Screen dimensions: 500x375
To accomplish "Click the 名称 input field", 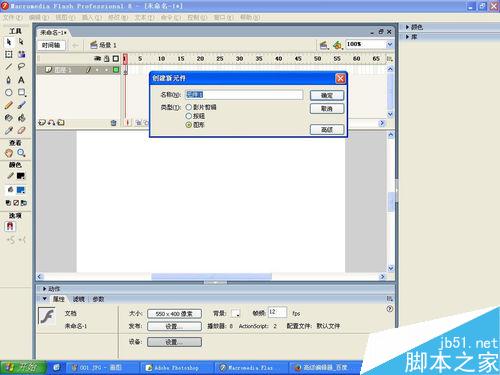I will 244,95.
